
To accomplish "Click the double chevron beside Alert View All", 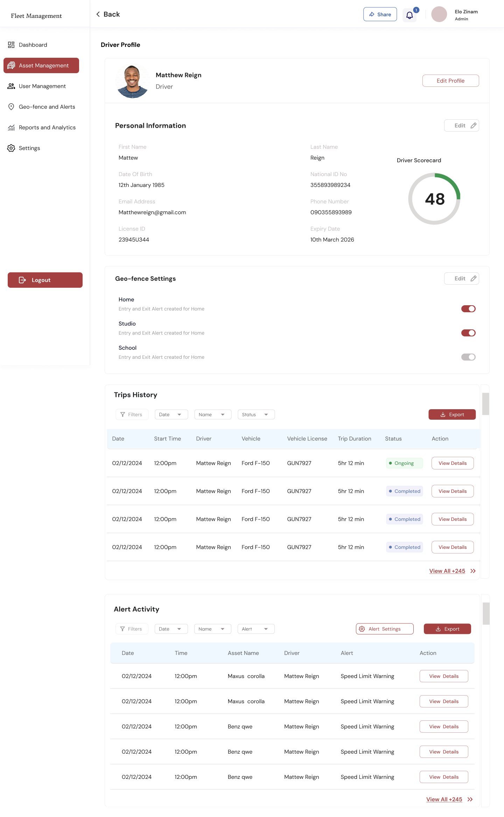I will pos(470,799).
